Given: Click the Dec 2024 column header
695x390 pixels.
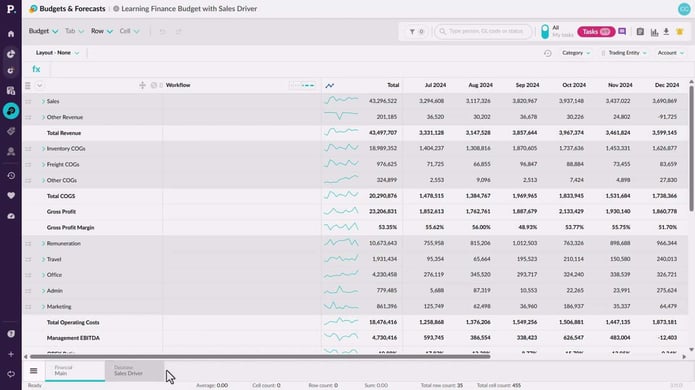Looking at the screenshot, I should coord(667,85).
